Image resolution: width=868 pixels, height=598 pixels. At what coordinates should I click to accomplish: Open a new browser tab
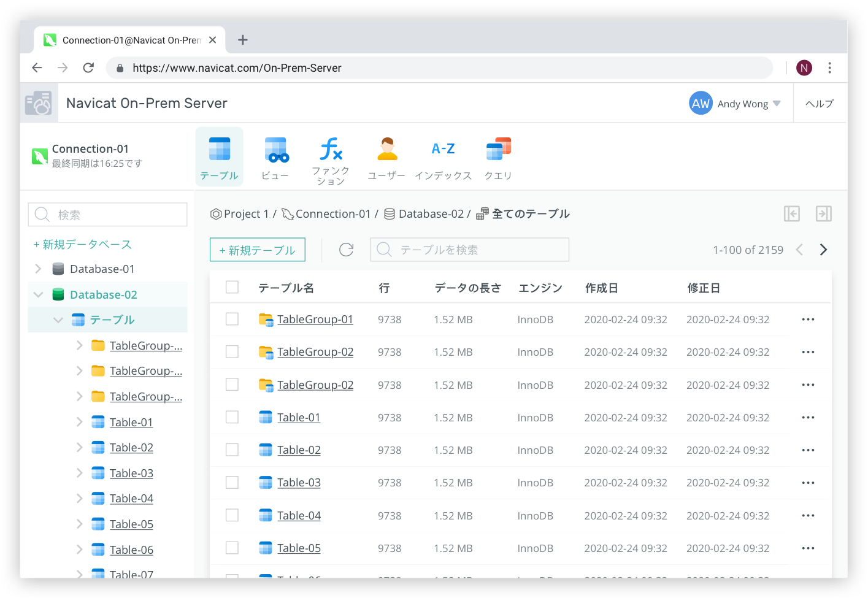pos(243,40)
